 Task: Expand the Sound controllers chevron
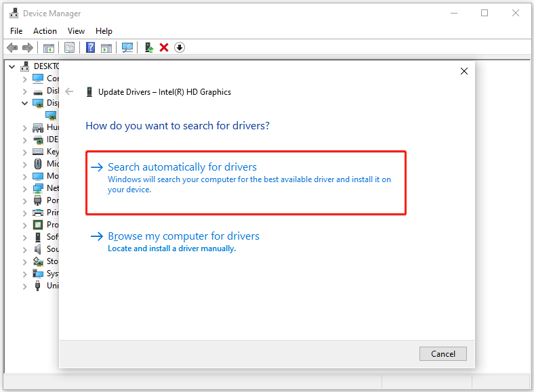pyautogui.click(x=24, y=250)
